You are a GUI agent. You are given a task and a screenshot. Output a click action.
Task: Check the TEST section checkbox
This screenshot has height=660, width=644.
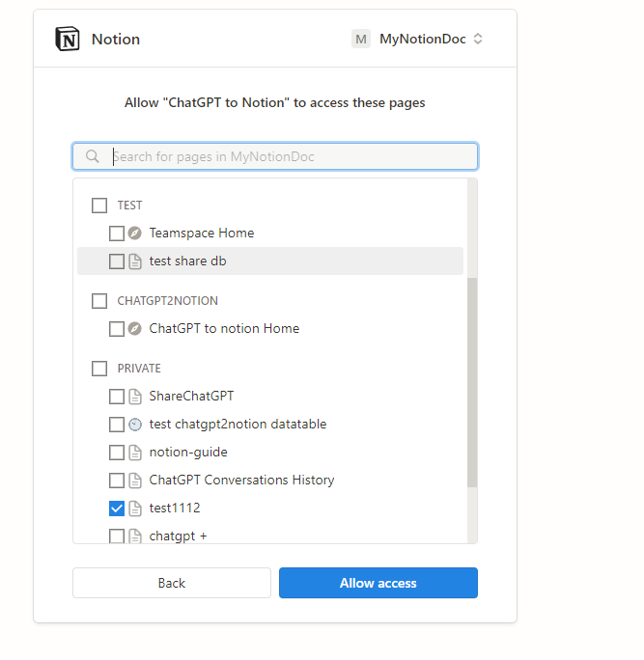(x=99, y=206)
